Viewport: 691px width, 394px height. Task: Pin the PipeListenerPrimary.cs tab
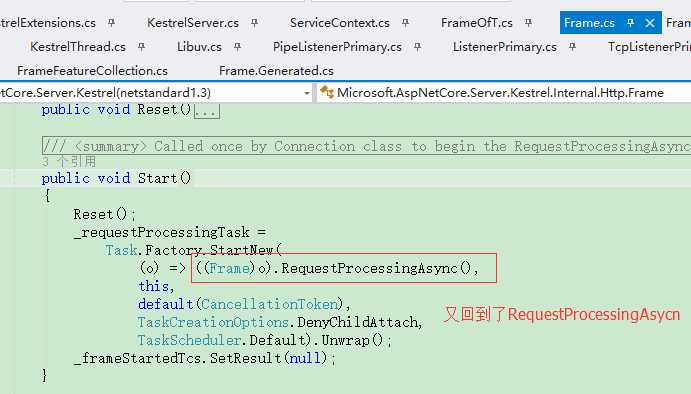(417, 46)
